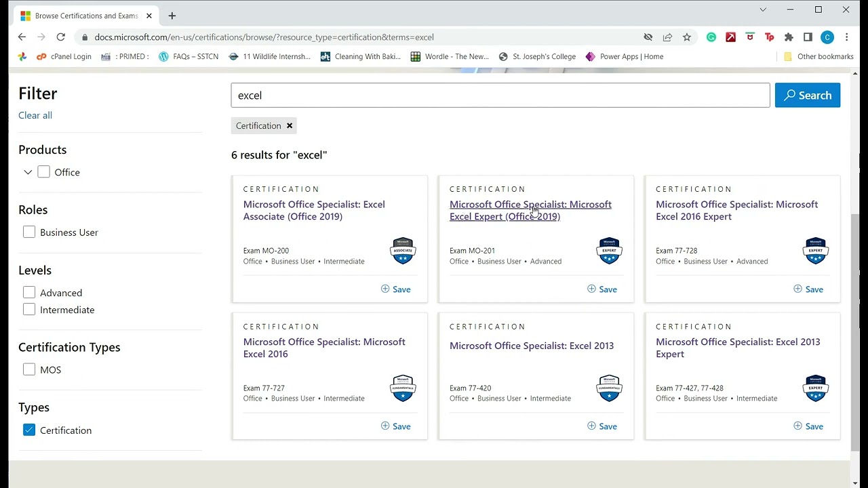Enable the Intermediate level filter
Screen dimensions: 868x488
click(x=29, y=310)
